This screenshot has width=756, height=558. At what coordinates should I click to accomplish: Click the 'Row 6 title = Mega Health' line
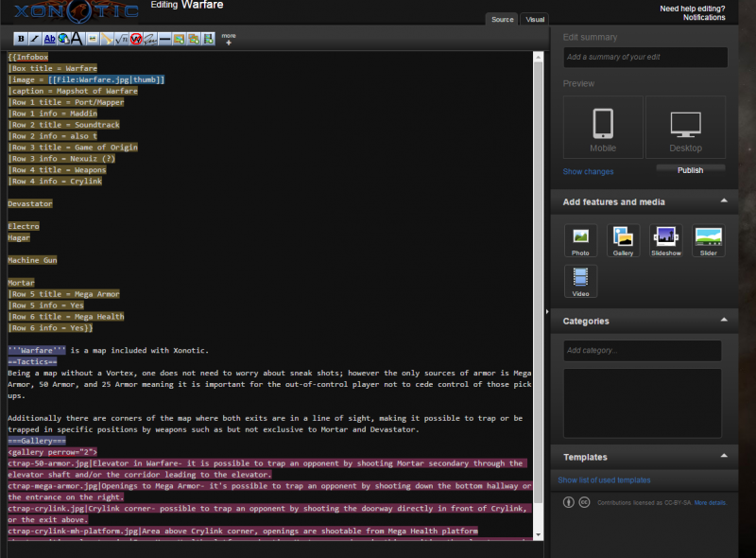pyautogui.click(x=66, y=317)
